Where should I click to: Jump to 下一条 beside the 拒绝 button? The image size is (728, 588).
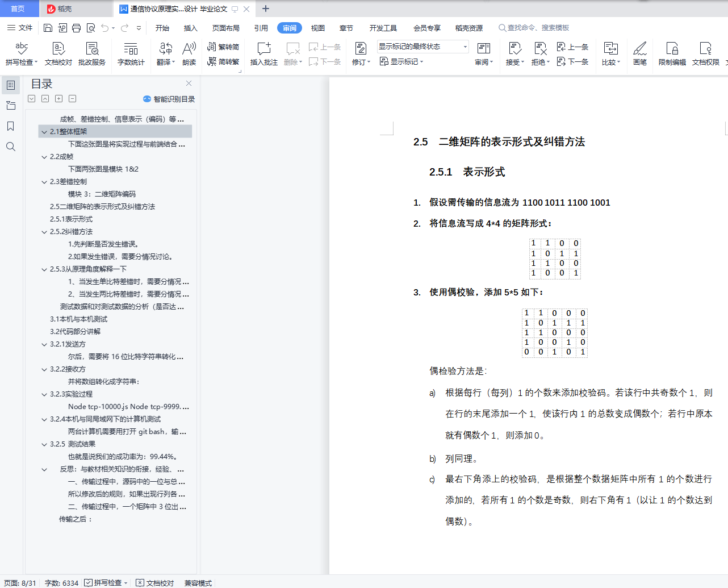(x=572, y=61)
